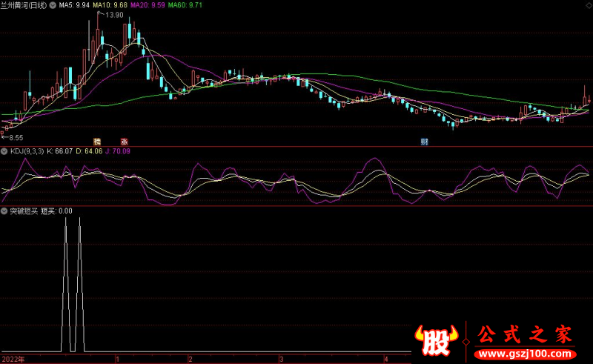Screen dimensions: 593x364
Task: Select the MA10: 9.68 moving average label
Action: [x=110, y=4]
